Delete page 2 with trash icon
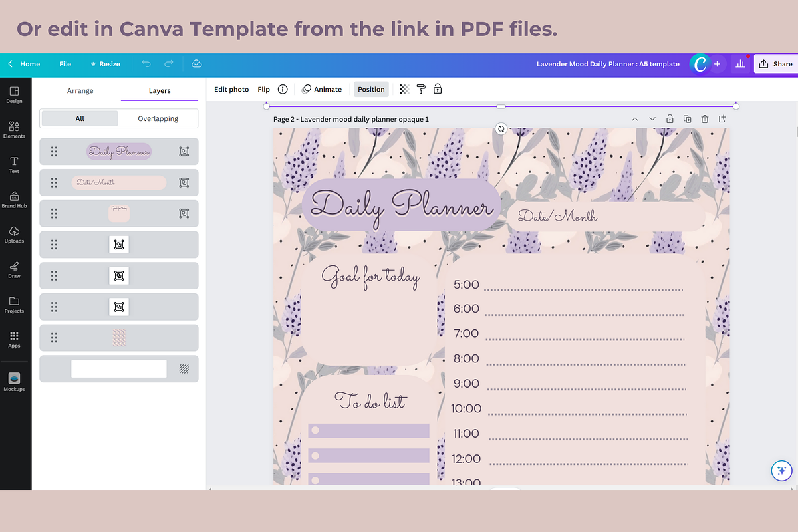The height and width of the screenshot is (532, 798). pyautogui.click(x=704, y=119)
